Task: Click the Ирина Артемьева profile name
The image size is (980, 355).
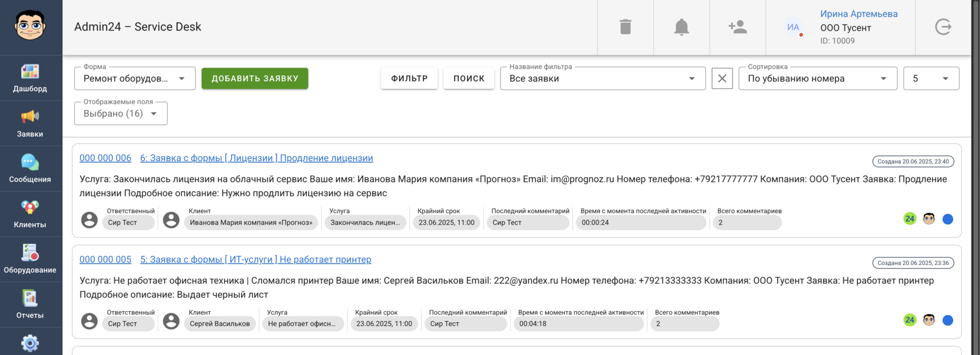Action: click(x=859, y=14)
